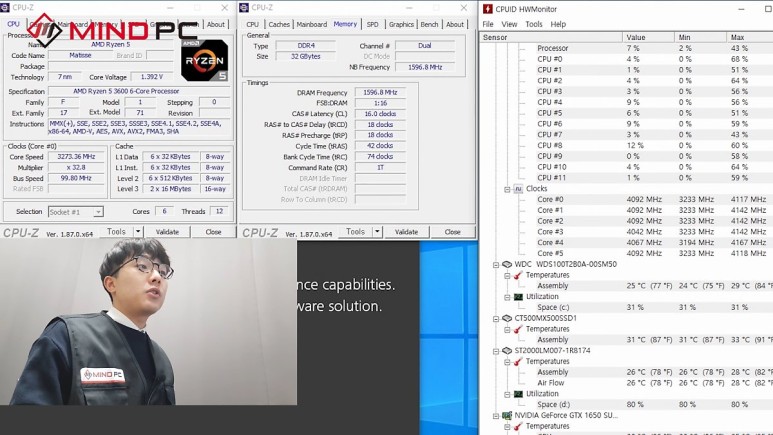
Task: Collapse the NVIDIA GeForce GTX 1650 node
Action: [x=496, y=416]
